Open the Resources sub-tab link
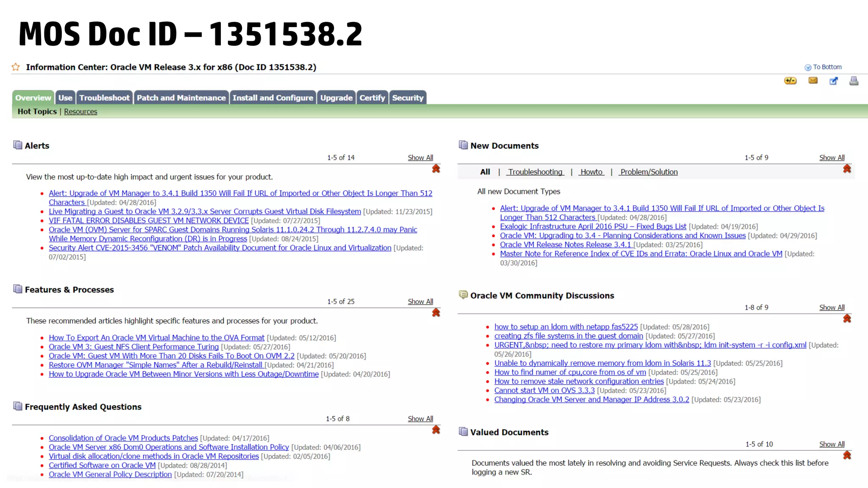868x488 pixels. pos(81,111)
